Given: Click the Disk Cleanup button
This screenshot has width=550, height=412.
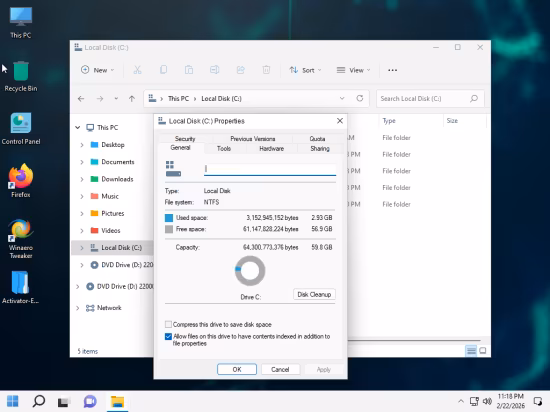Looking at the screenshot, I should 314,294.
